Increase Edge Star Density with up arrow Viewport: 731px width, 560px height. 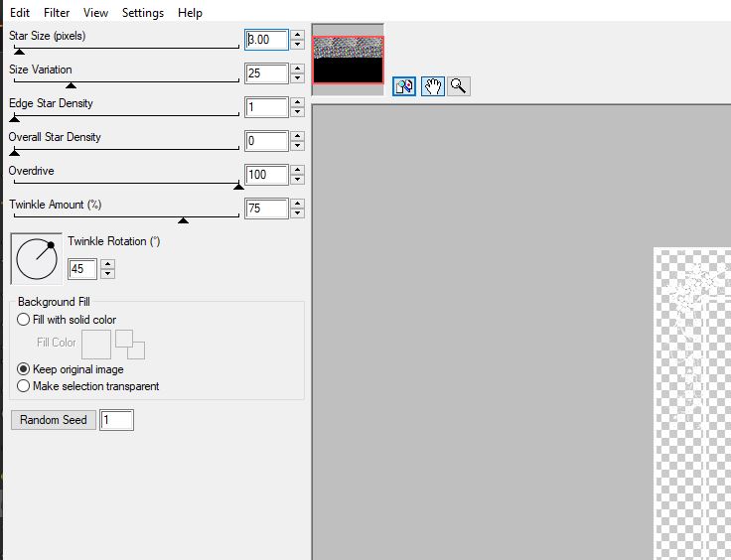(297, 102)
